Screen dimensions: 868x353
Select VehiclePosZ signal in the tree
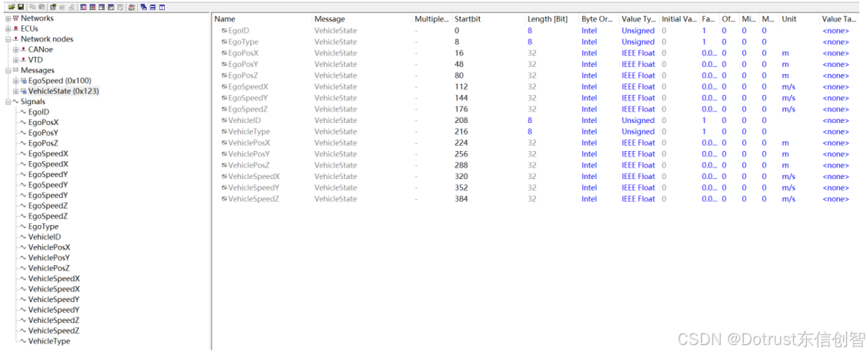pos(49,268)
